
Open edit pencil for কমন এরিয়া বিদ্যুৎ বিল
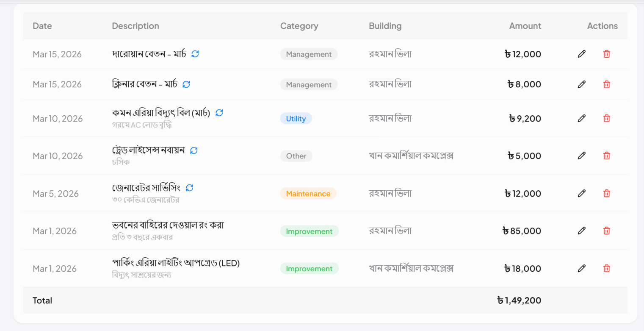(x=582, y=118)
